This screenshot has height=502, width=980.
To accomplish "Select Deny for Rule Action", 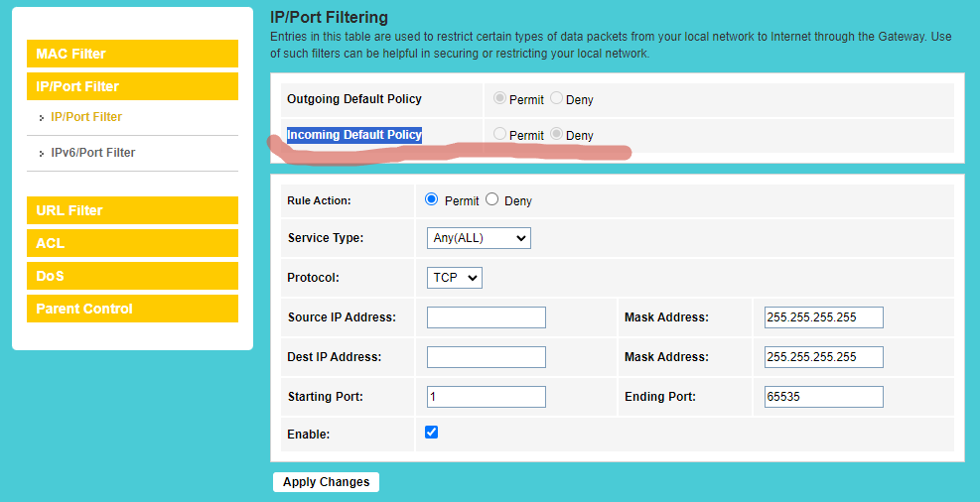I will point(491,199).
